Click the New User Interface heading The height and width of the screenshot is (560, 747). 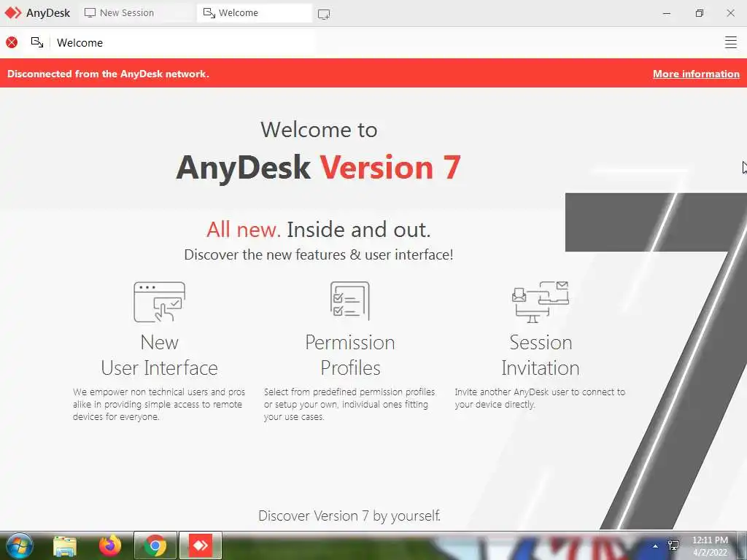pyautogui.click(x=160, y=355)
